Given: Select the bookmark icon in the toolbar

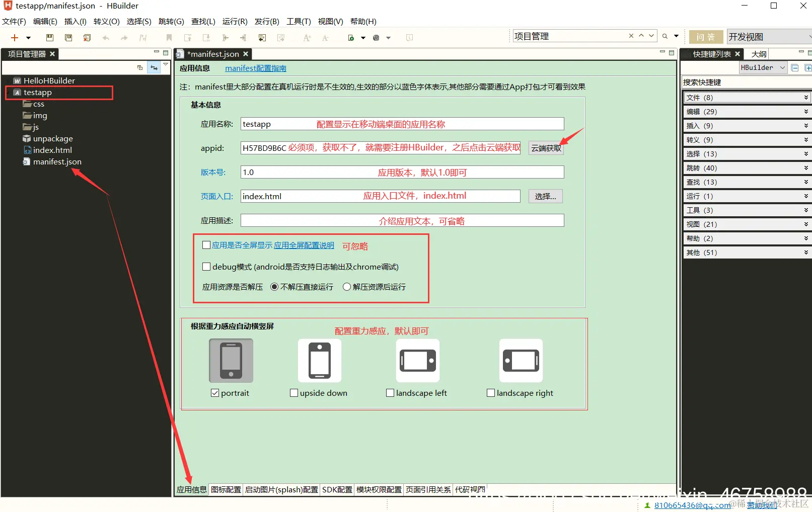Looking at the screenshot, I should tap(168, 37).
